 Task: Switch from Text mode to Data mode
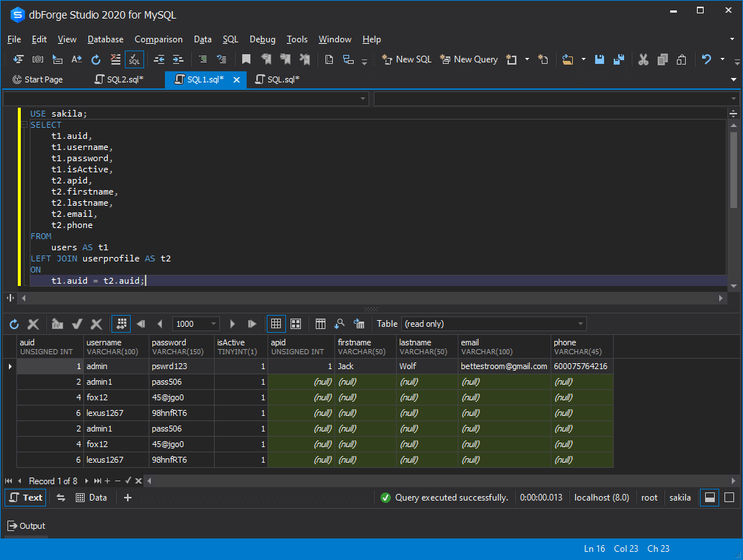(94, 497)
